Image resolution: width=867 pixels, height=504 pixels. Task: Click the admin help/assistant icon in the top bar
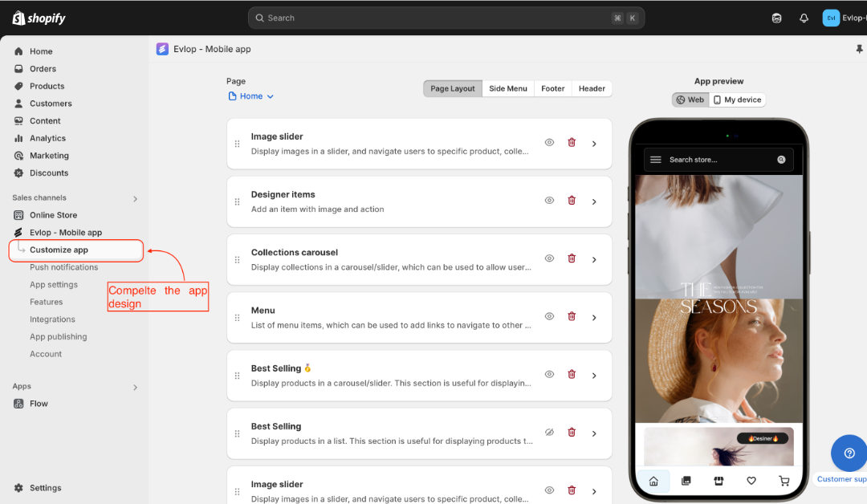click(x=776, y=17)
